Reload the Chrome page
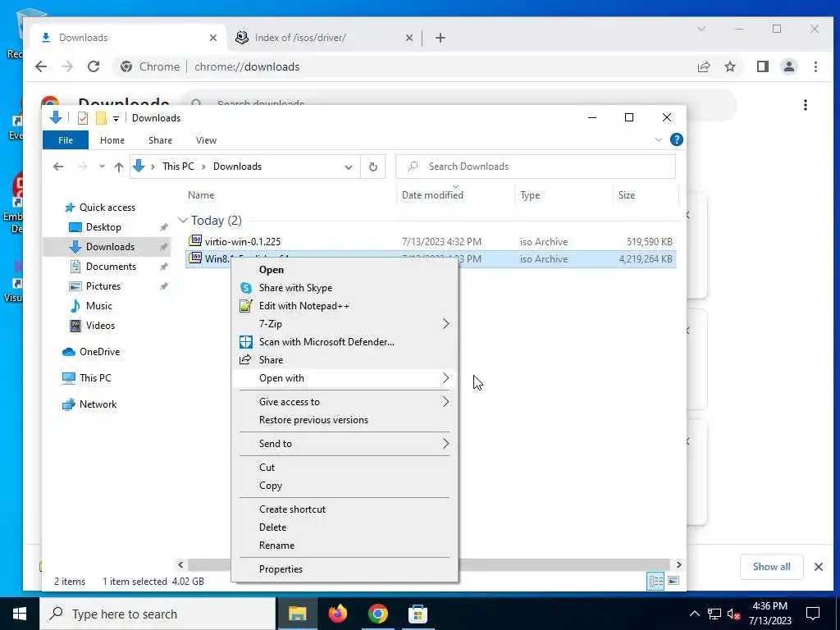Screen dimensions: 840x630 coord(94,66)
